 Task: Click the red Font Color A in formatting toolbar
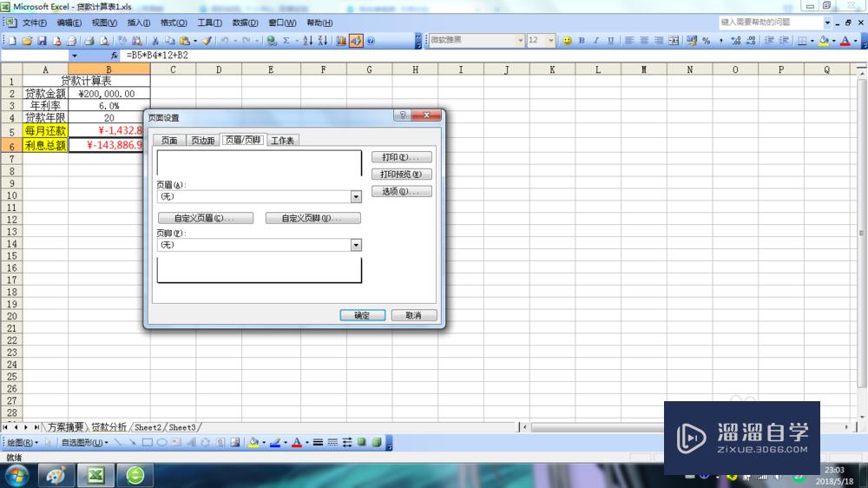(845, 41)
